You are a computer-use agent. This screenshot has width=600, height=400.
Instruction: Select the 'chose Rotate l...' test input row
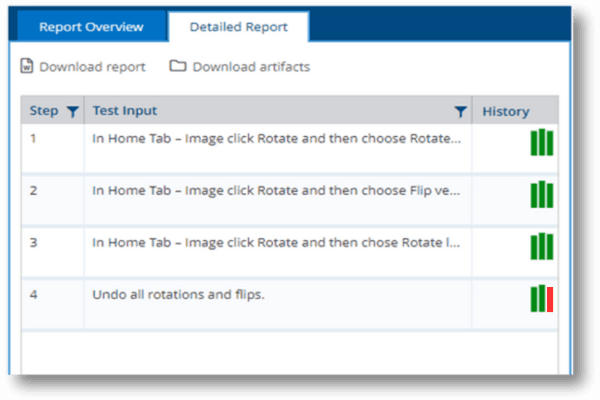pyautogui.click(x=278, y=241)
